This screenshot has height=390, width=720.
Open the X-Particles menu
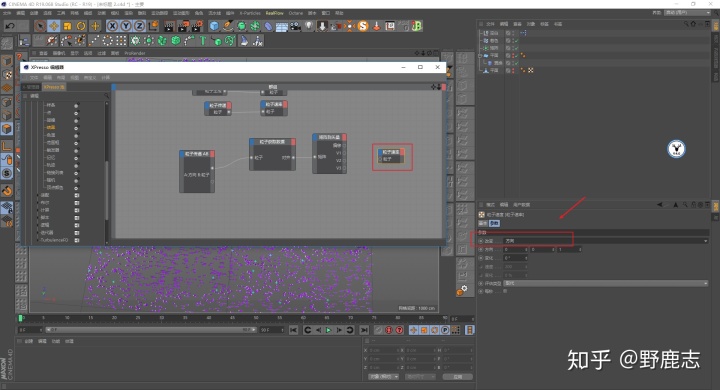[x=250, y=13]
